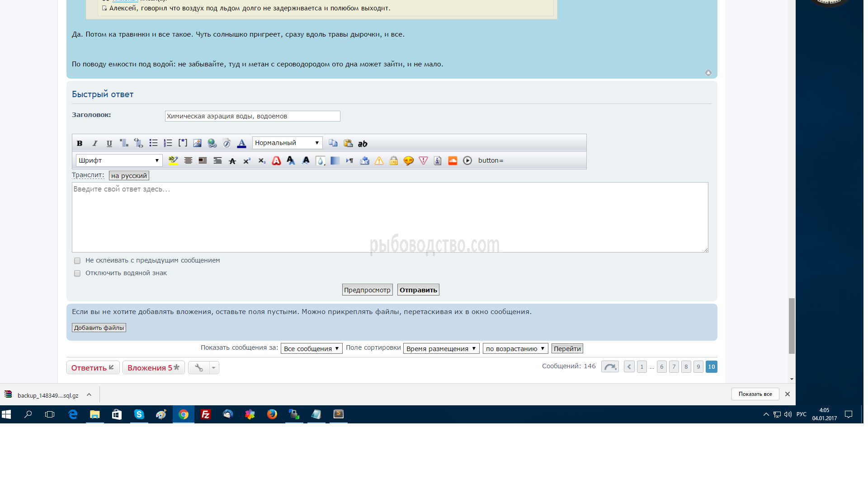Image resolution: width=868 pixels, height=488 pixels.
Task: Click the italic formatting icon
Action: [x=94, y=143]
